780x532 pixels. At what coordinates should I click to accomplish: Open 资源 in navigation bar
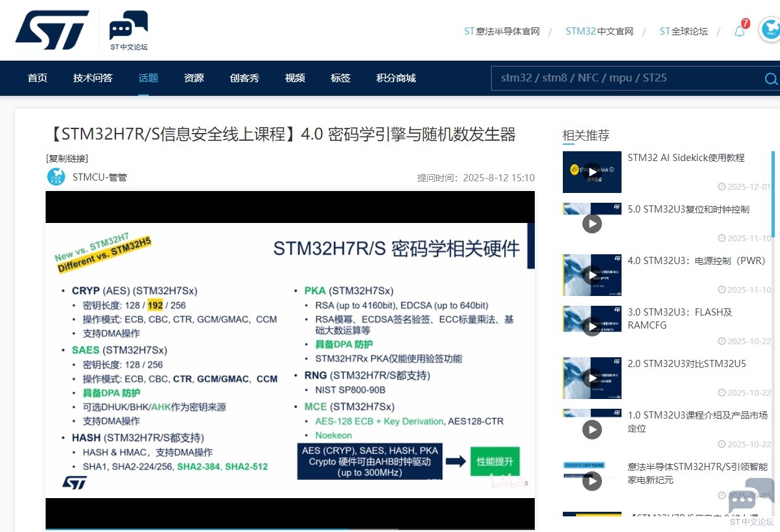point(194,78)
